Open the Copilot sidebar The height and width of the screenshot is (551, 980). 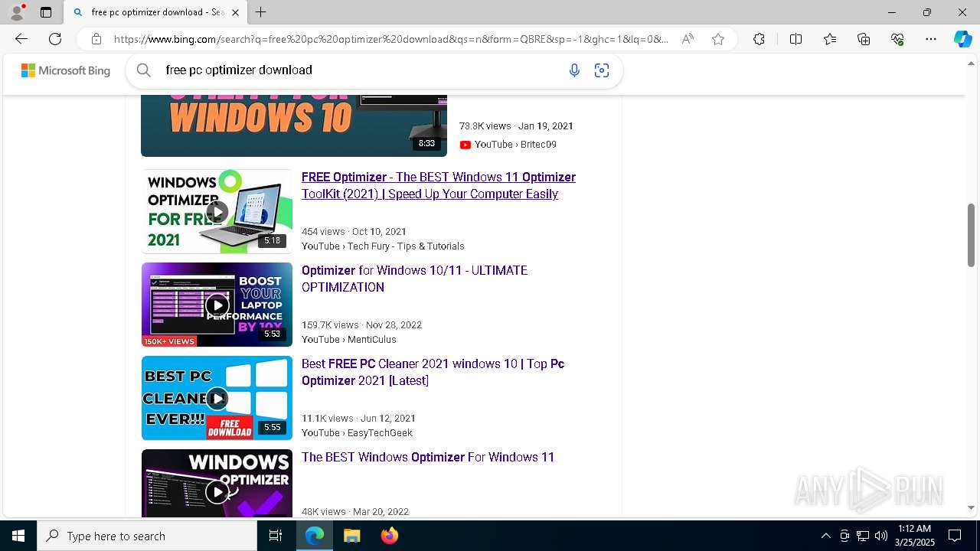pos(962,39)
